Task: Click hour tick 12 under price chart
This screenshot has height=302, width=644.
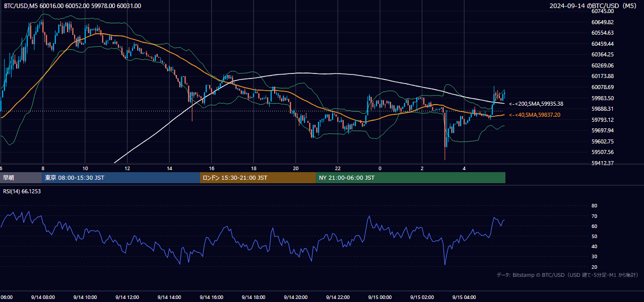Action: coord(127,169)
